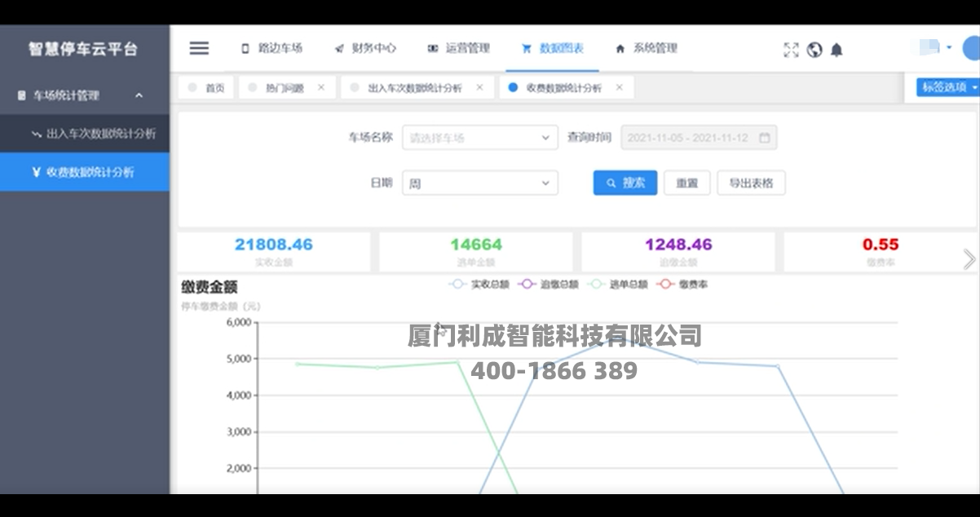
Task: Open the 运营管理 top menu
Action: tap(459, 48)
